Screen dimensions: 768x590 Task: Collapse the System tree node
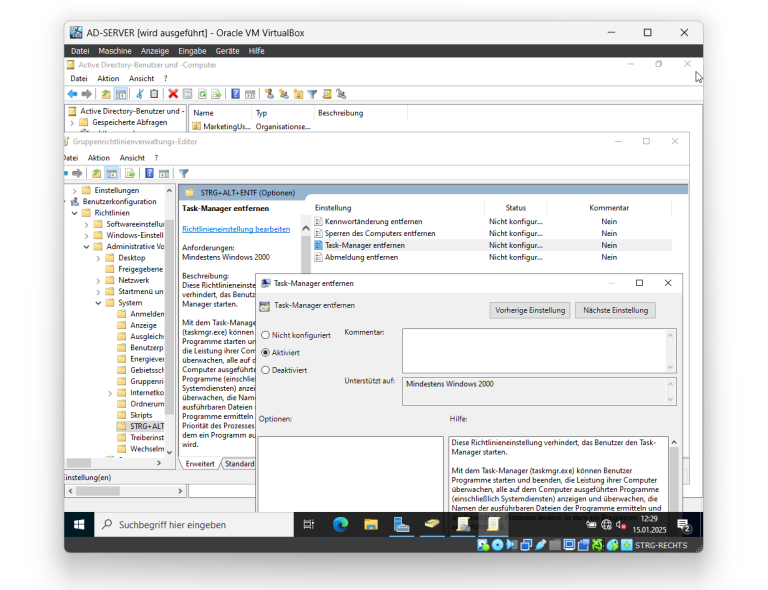point(98,303)
